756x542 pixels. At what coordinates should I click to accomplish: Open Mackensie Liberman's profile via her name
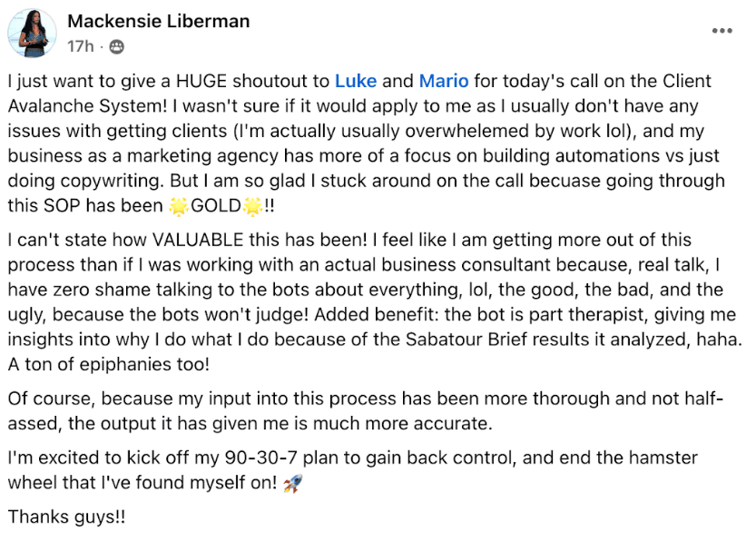[x=159, y=21]
